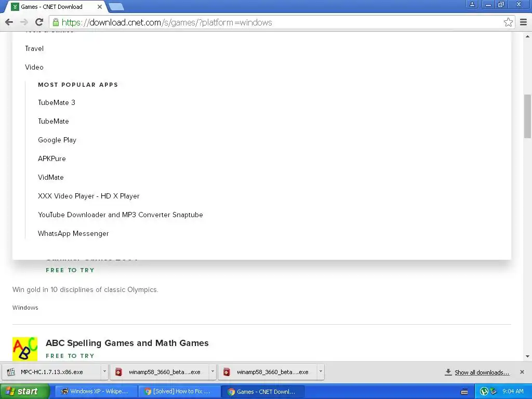Open the Chrome hamburger menu
The image size is (532, 399).
point(523,22)
